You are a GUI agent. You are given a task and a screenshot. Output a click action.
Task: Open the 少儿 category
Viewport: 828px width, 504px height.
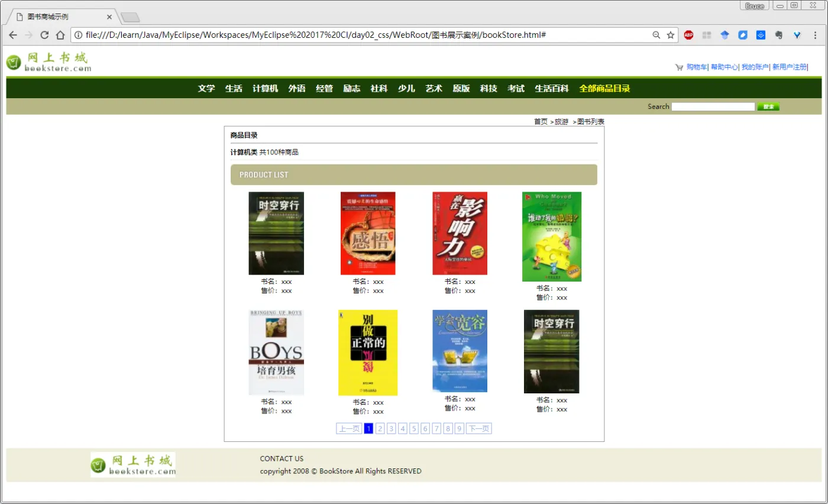tap(406, 89)
